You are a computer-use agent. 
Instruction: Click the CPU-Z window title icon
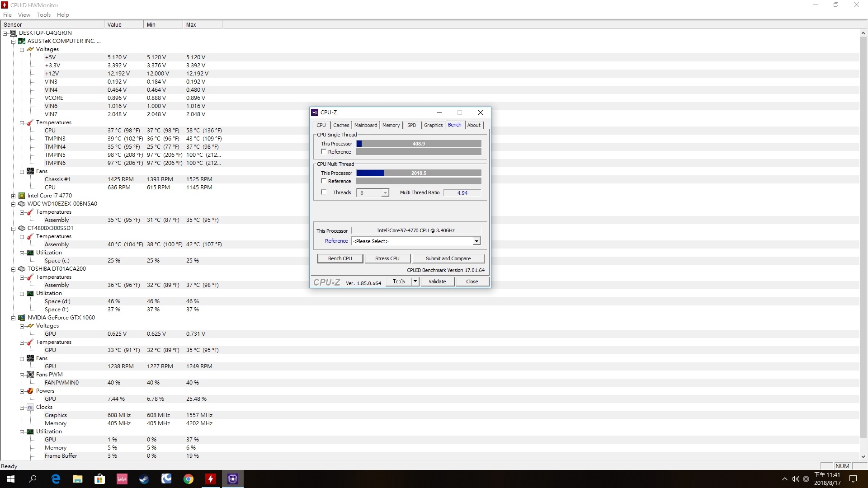tap(315, 113)
